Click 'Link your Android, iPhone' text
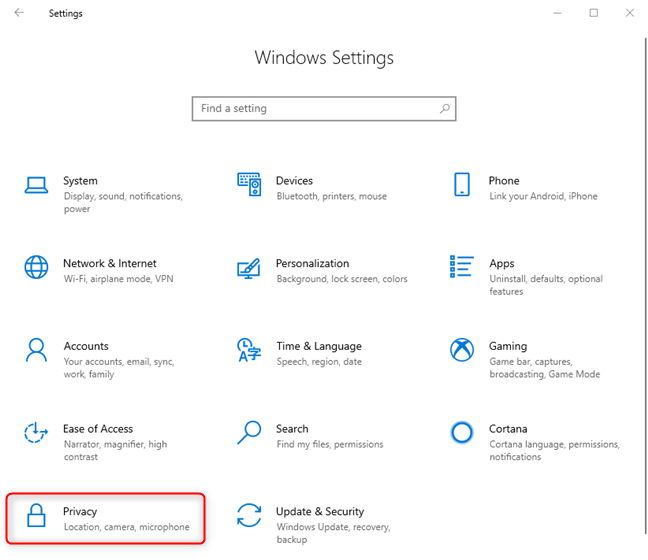The width and height of the screenshot is (648, 560). tap(543, 196)
